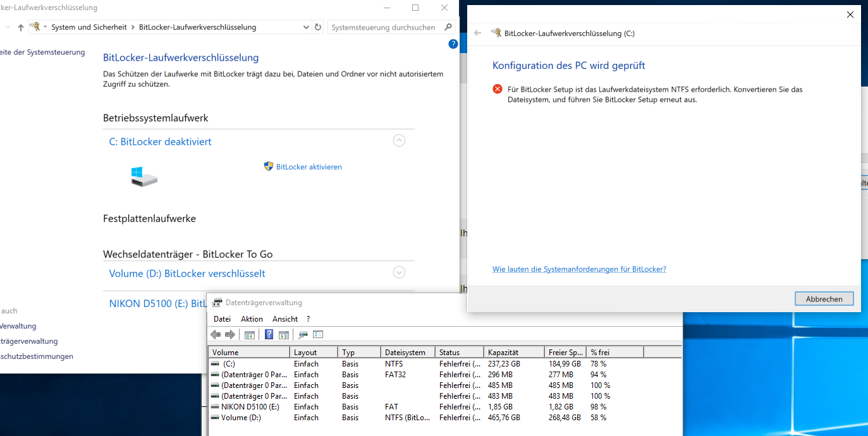Open the address bar history dropdown

click(x=306, y=27)
